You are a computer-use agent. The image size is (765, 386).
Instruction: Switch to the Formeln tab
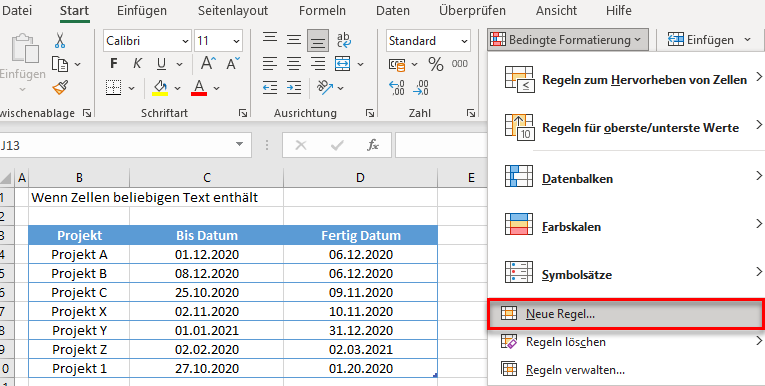pyautogui.click(x=322, y=10)
